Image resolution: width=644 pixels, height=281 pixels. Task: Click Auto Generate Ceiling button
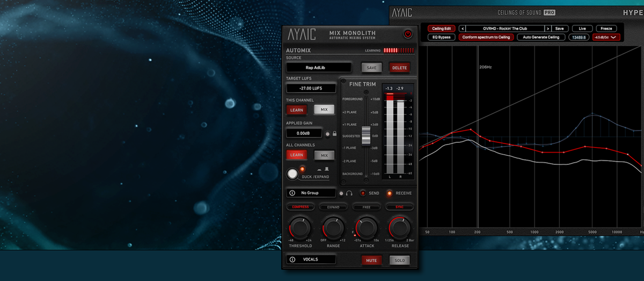pos(541,37)
